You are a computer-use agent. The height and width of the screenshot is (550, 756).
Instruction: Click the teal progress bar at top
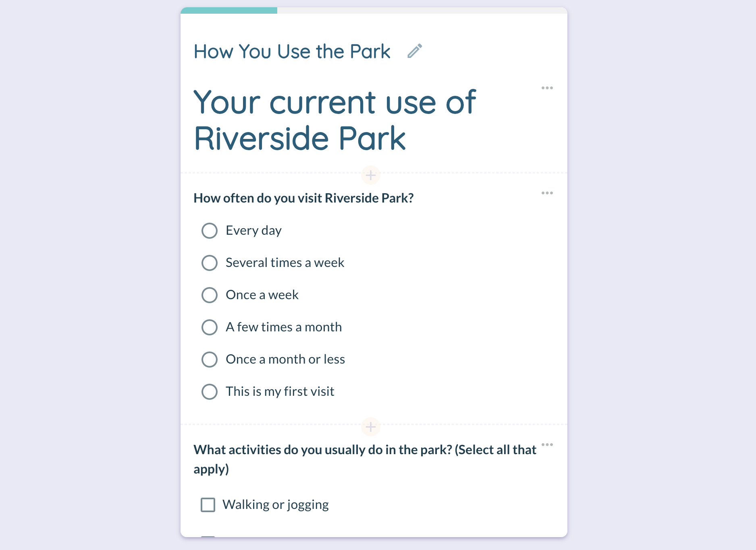229,10
